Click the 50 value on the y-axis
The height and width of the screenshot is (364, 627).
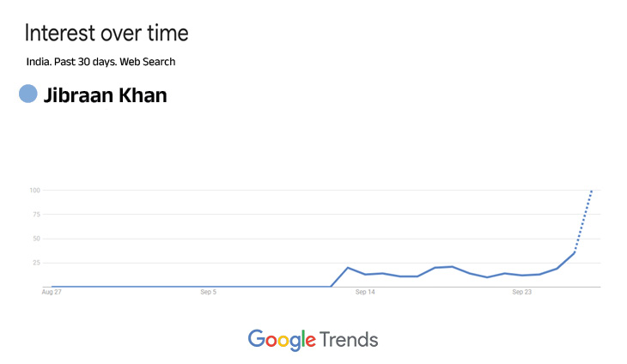click(37, 239)
